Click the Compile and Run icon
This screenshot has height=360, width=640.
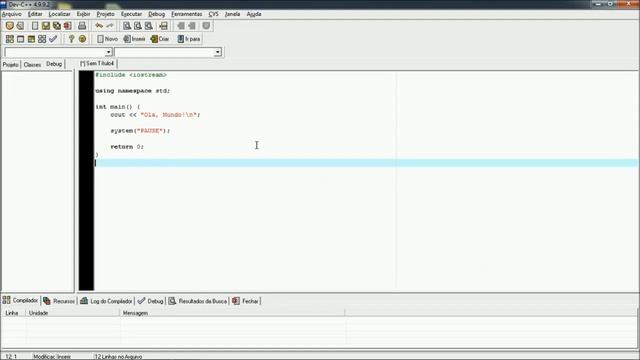[x=31, y=39]
